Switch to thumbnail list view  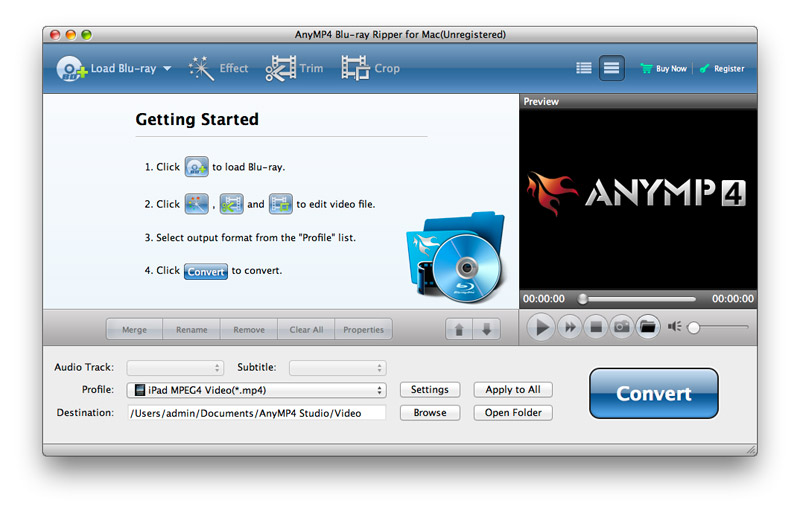coord(584,69)
